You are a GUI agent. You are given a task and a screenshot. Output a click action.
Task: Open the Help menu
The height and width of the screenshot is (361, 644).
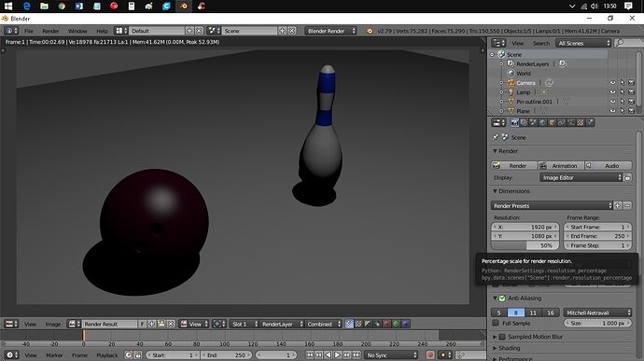(102, 31)
